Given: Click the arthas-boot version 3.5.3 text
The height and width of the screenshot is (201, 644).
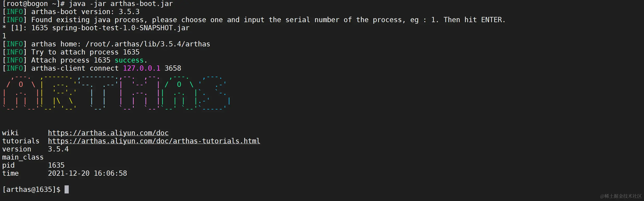Looking at the screenshot, I should [85, 12].
